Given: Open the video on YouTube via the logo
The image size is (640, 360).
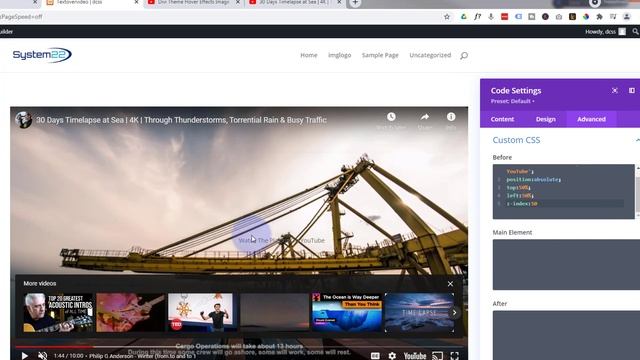Looking at the screenshot, I should (x=415, y=356).
